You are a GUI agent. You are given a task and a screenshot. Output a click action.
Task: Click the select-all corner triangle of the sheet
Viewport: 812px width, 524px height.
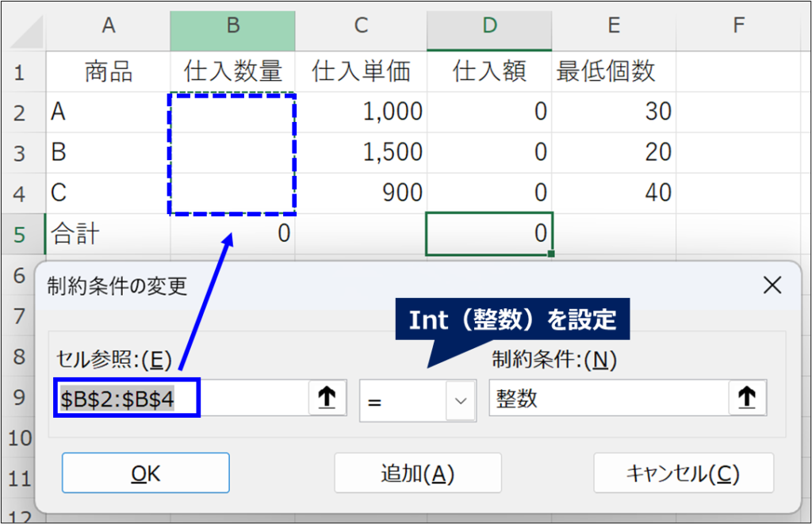tap(25, 30)
